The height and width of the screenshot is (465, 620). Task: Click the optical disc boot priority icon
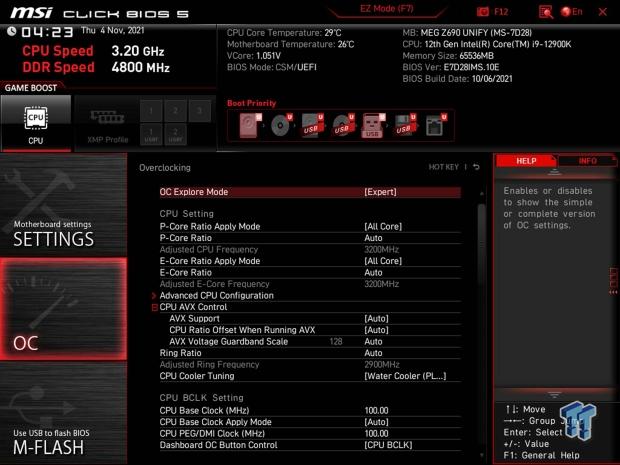pyautogui.click(x=281, y=126)
